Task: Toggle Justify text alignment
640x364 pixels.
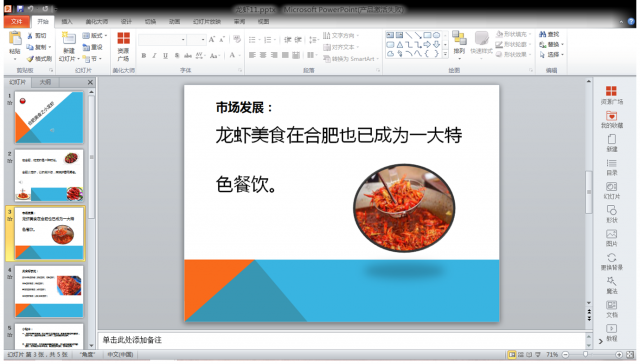Action: point(285,55)
